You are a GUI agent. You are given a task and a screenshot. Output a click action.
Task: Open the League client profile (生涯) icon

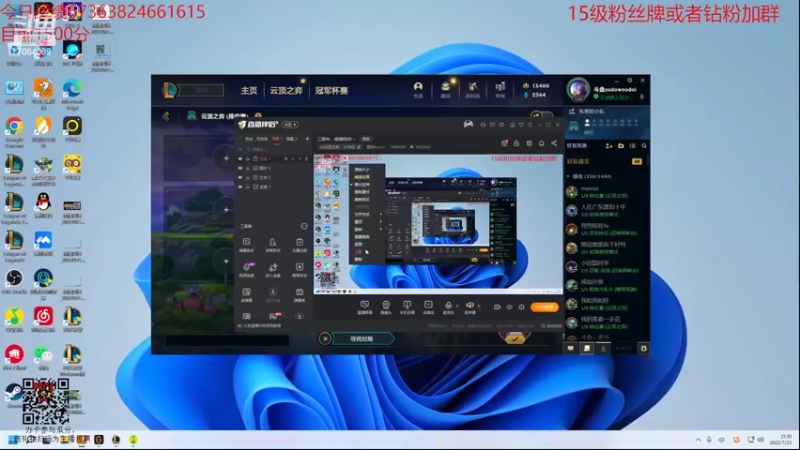(x=418, y=89)
